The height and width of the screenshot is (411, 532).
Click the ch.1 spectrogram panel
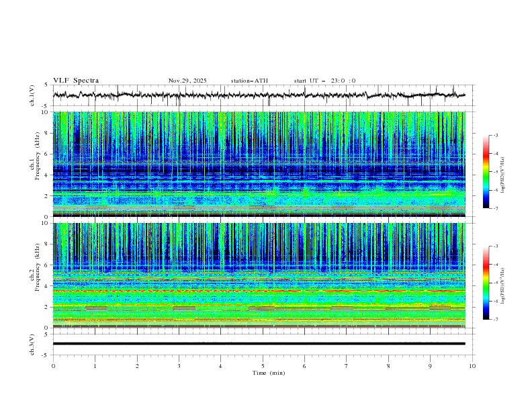click(x=259, y=164)
